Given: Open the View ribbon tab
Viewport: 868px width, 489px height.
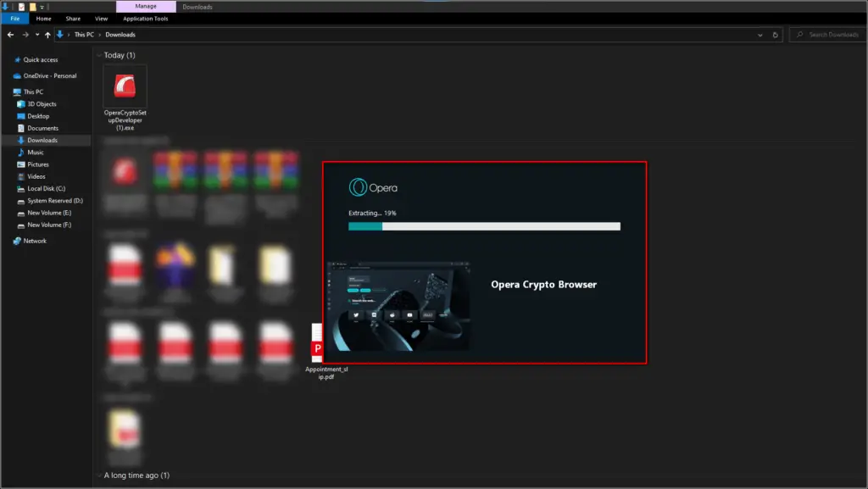Looking at the screenshot, I should (x=102, y=19).
